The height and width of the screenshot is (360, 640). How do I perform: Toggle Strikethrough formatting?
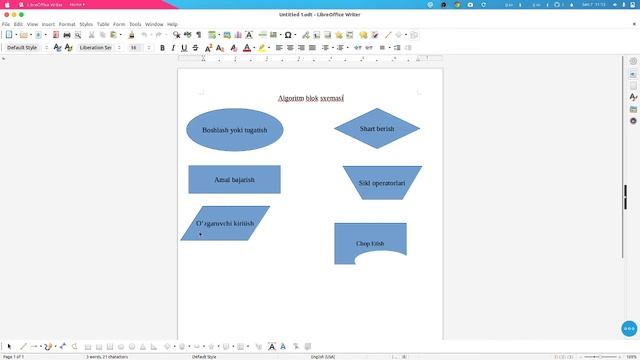(195, 48)
